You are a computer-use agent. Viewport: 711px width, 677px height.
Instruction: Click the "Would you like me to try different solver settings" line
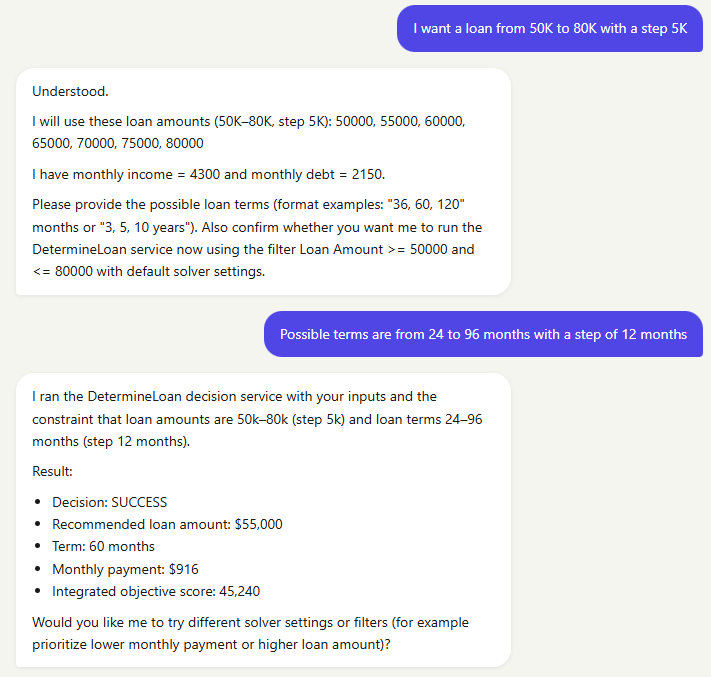[x=250, y=623]
